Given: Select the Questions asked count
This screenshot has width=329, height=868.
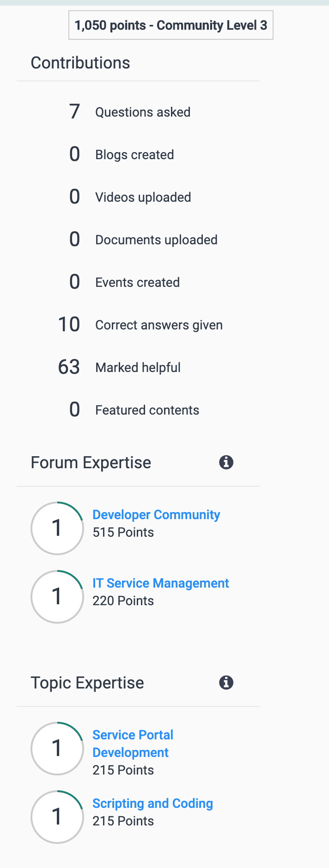Looking at the screenshot, I should click(75, 112).
